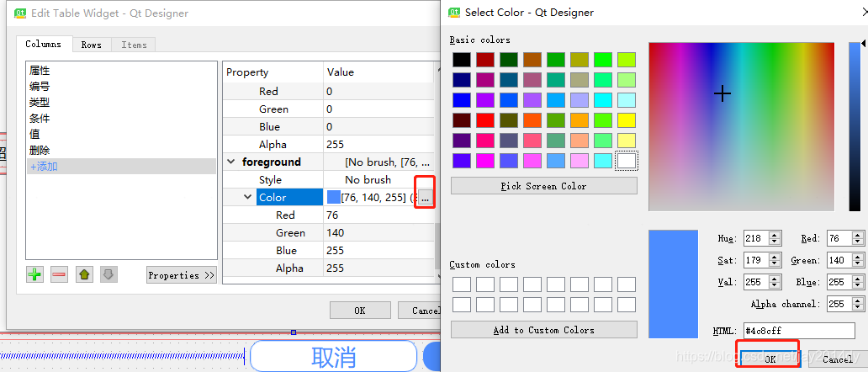Viewport: 868px width, 372px height.
Task: Select the +添加 column item
Action: tap(121, 166)
